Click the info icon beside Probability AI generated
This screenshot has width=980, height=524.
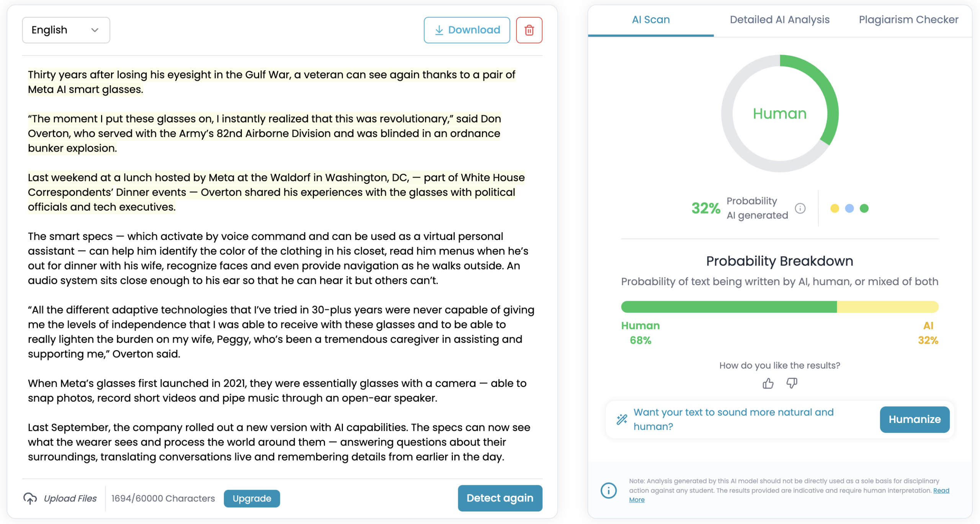[800, 208]
